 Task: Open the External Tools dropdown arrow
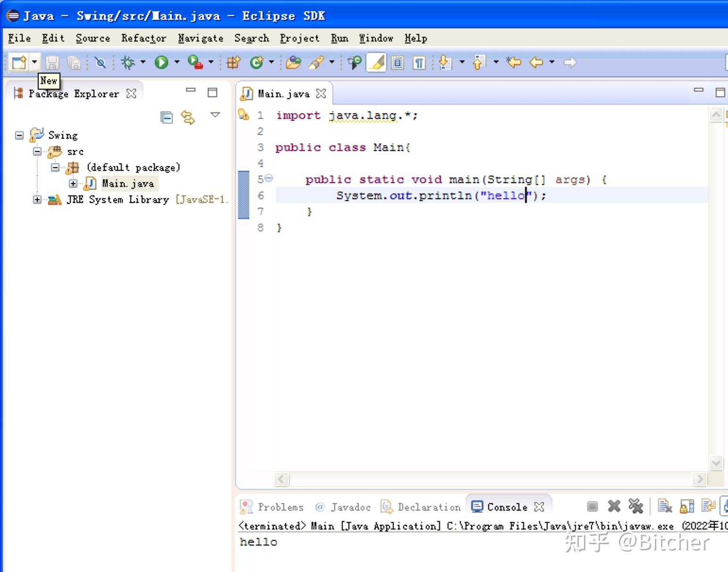[x=211, y=62]
